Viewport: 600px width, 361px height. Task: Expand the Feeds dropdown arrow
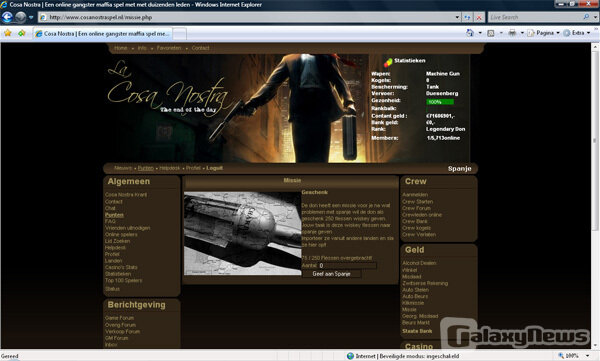click(501, 33)
